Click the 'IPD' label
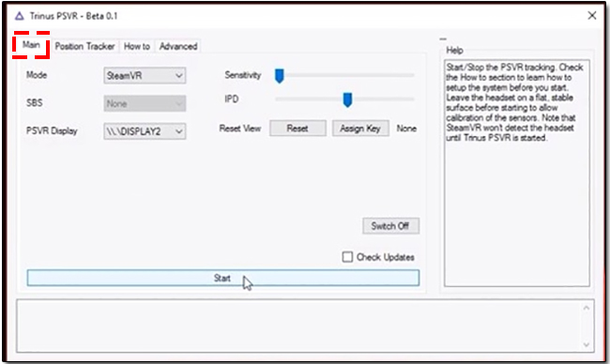610x364 pixels. coord(232,99)
